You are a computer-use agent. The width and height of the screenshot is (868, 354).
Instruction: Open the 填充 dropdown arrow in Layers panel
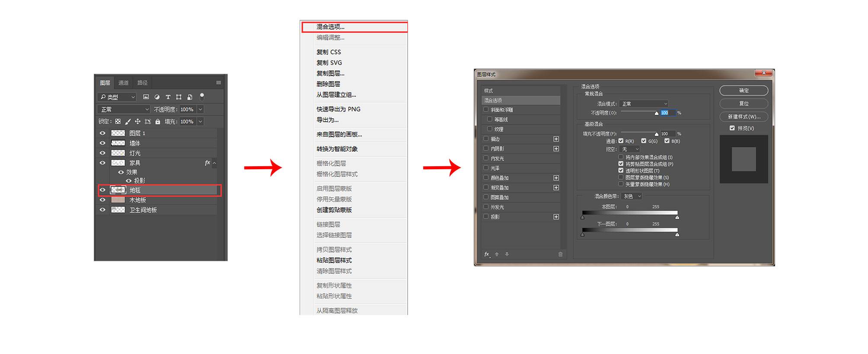coord(200,122)
